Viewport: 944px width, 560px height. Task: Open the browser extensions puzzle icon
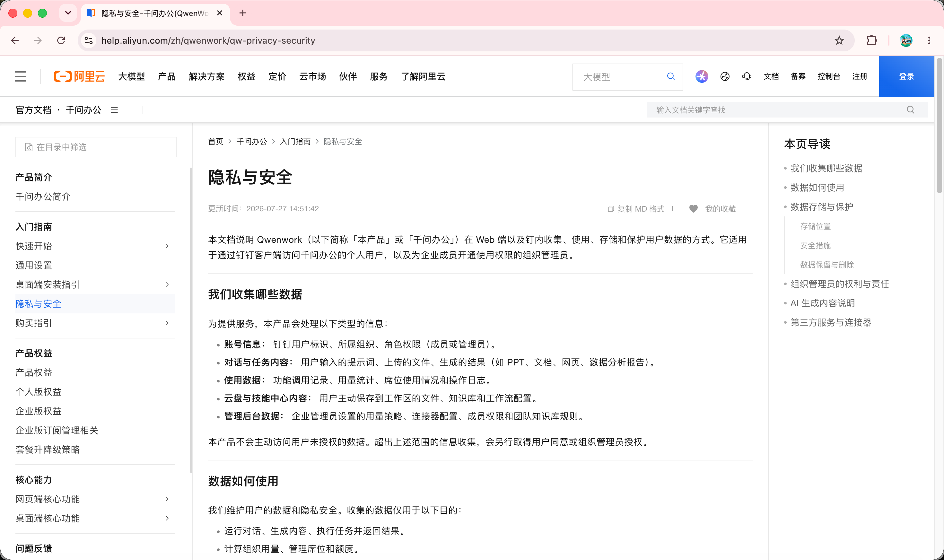pyautogui.click(x=871, y=40)
